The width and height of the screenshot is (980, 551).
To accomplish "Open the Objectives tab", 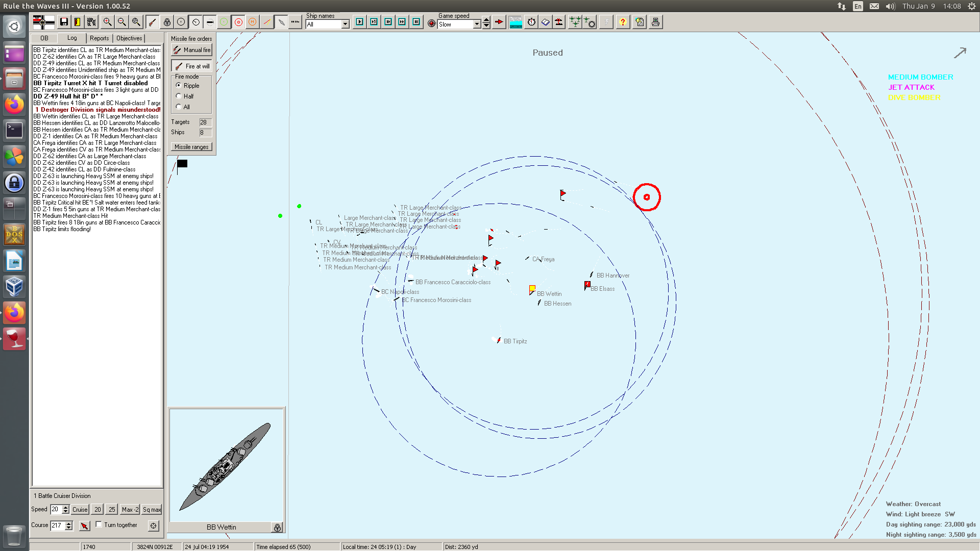I will tap(129, 38).
